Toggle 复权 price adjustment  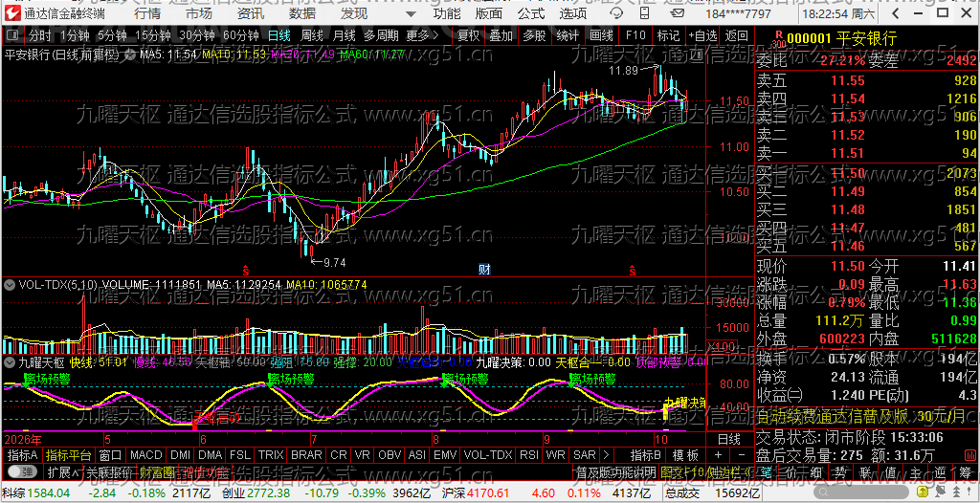(468, 35)
